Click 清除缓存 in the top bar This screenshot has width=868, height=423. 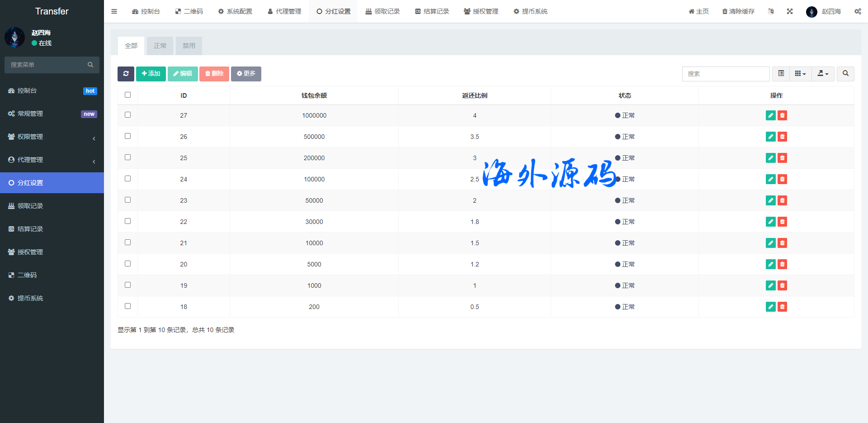[x=738, y=11]
